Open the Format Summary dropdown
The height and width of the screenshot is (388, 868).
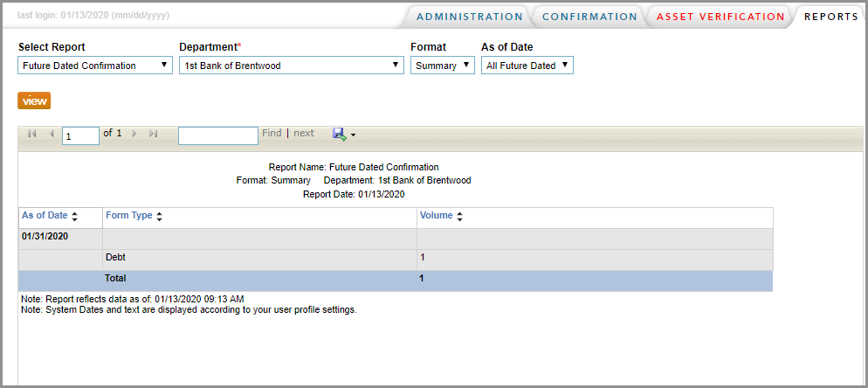pyautogui.click(x=443, y=66)
